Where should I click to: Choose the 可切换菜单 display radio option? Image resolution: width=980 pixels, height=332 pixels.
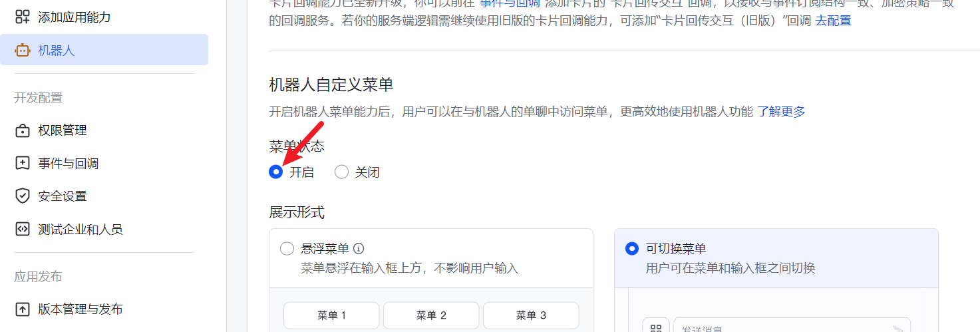(632, 249)
